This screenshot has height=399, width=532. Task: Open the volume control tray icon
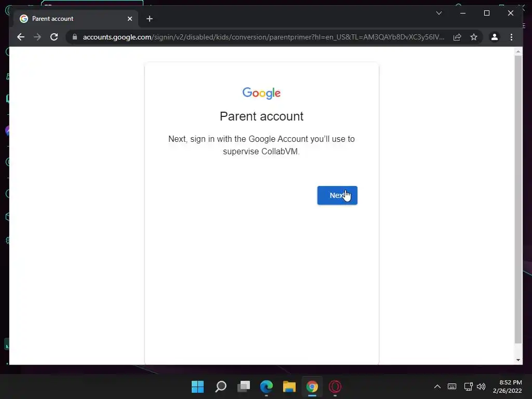pyautogui.click(x=481, y=387)
